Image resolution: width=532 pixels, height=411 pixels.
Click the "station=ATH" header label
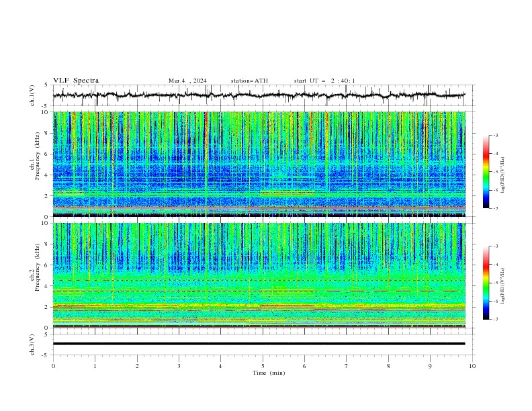(x=249, y=81)
